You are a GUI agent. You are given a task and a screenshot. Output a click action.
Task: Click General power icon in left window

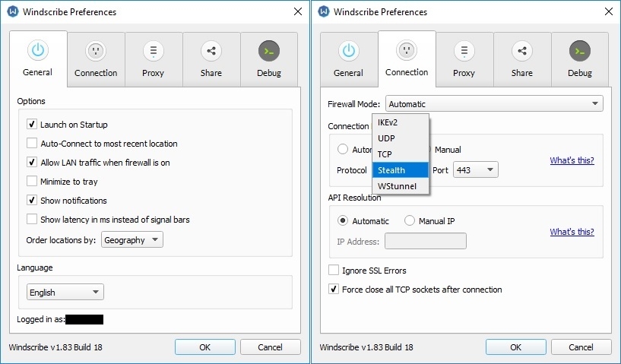tap(38, 50)
